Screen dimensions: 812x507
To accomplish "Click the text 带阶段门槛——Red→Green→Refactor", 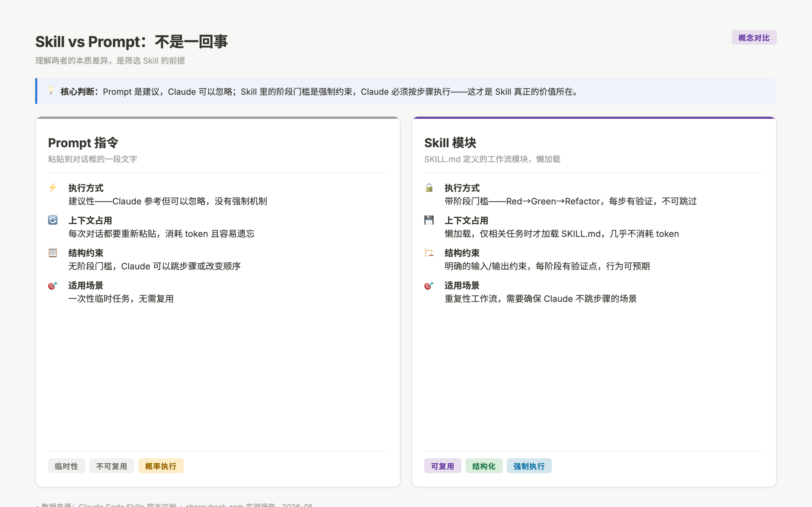I will (522, 201).
